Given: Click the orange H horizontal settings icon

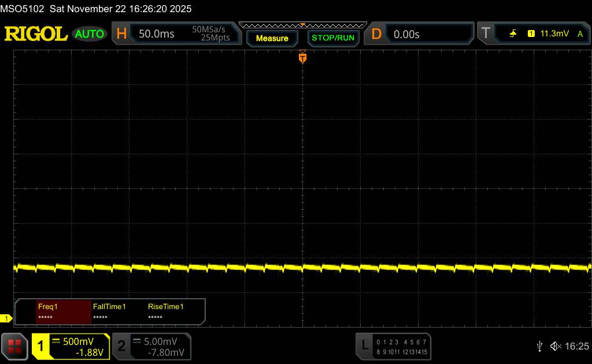Looking at the screenshot, I should click(121, 34).
